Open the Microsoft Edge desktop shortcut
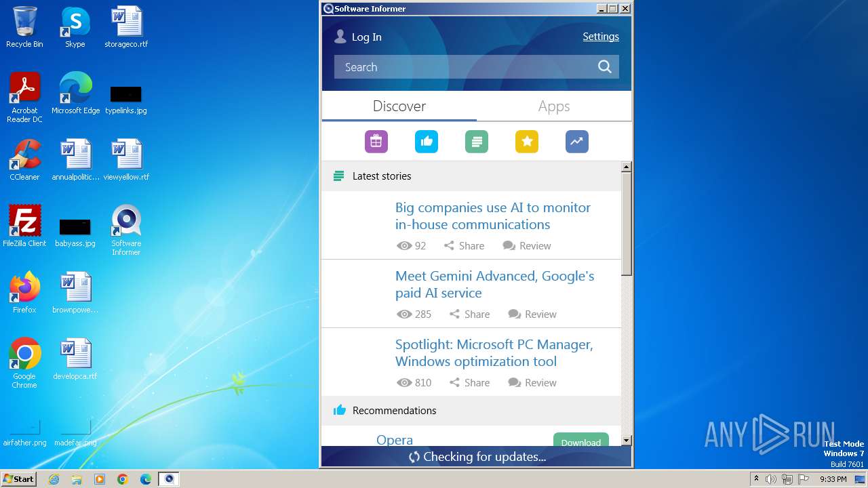Image resolution: width=868 pixels, height=488 pixels. 75,94
